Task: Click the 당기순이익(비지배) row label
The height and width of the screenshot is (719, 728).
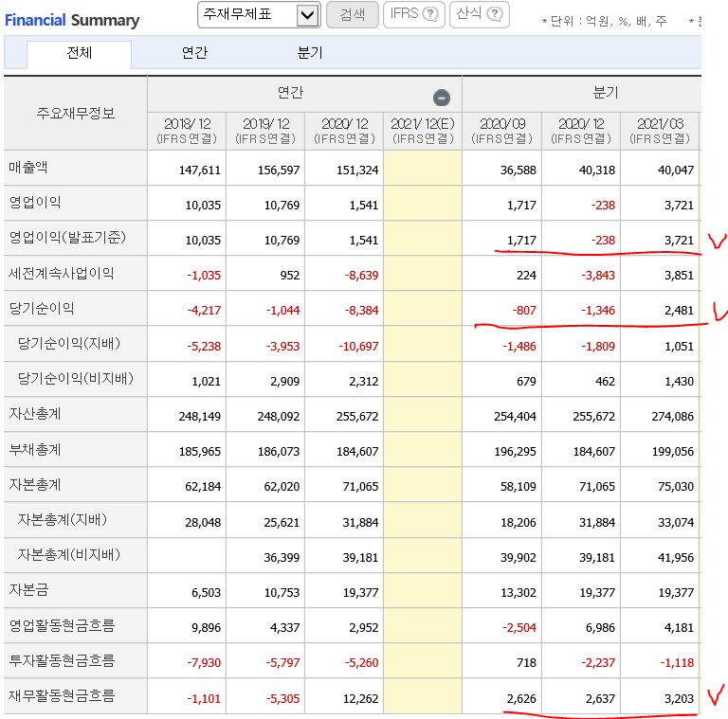Action: coord(76,379)
